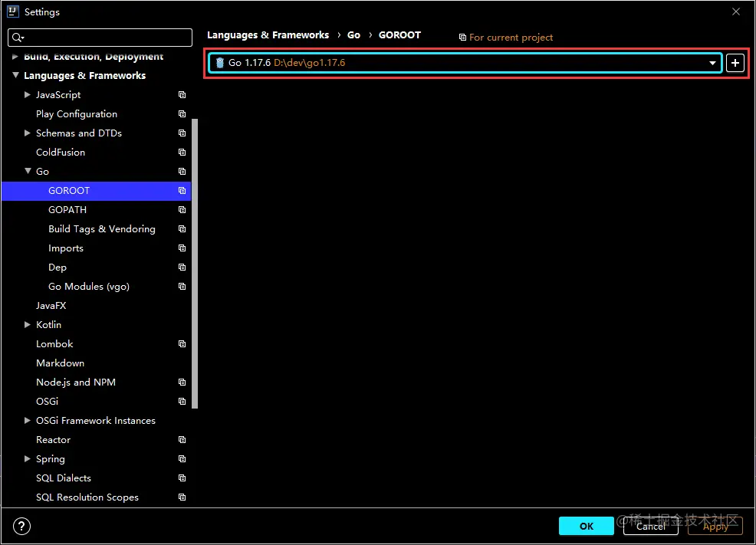
Task: Click the project-level icon in the Go row
Action: coord(182,172)
